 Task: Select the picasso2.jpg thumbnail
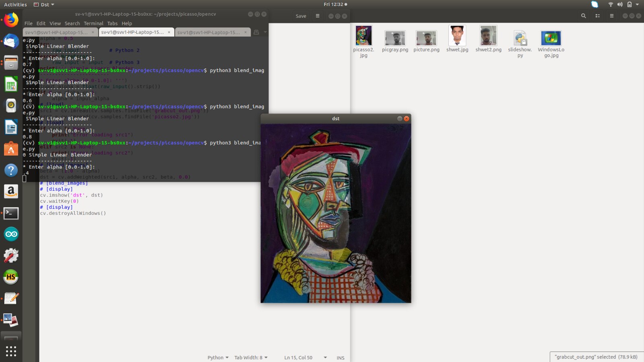point(363,36)
